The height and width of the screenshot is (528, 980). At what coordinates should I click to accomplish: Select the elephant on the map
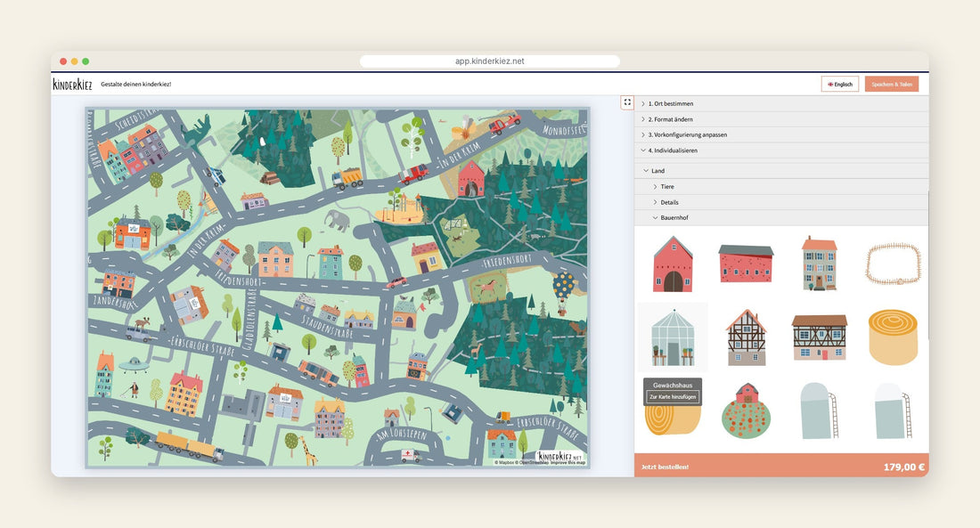point(338,220)
